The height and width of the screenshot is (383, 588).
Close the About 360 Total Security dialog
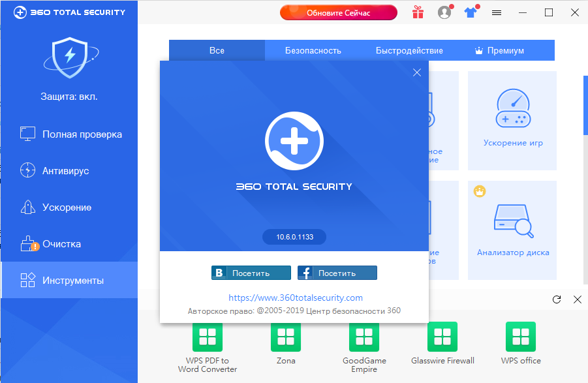416,72
